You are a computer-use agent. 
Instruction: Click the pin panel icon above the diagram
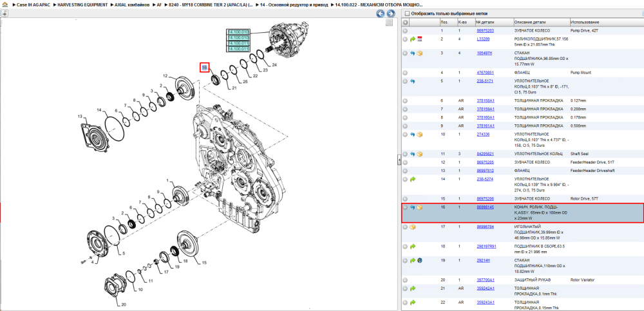click(x=4, y=14)
